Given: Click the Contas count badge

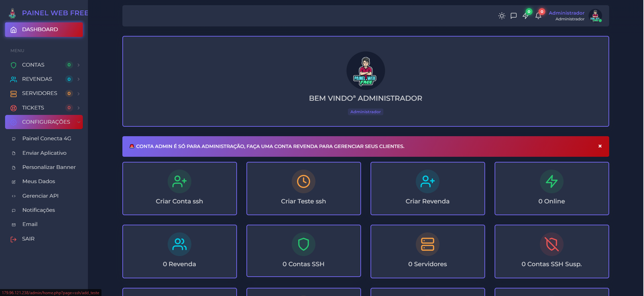Looking at the screenshot, I should coord(69,65).
